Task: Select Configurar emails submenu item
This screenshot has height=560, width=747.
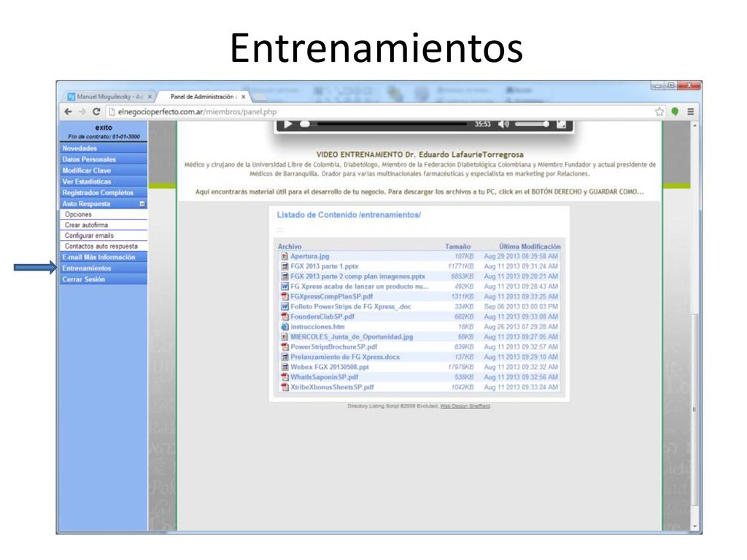Action: point(103,236)
